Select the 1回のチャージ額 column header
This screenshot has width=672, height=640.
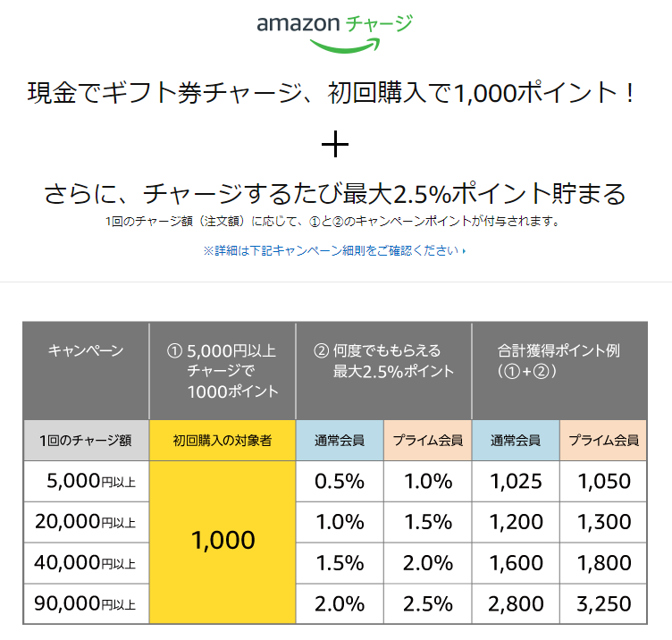point(86,440)
